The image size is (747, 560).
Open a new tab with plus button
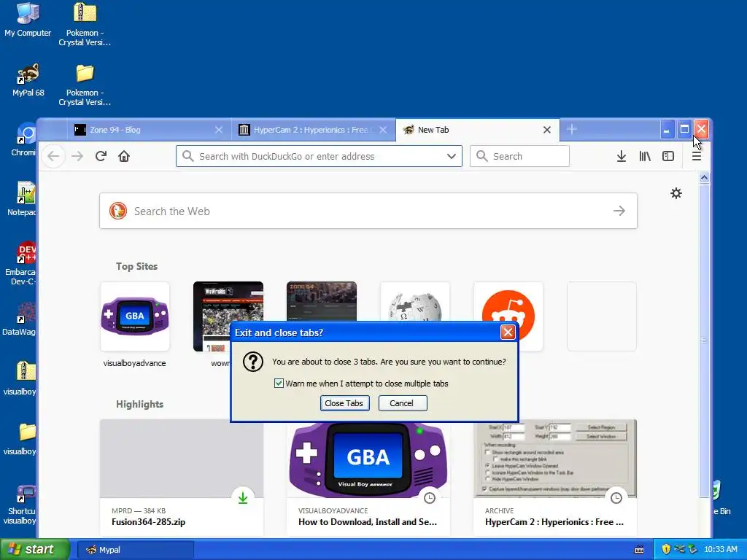point(572,129)
